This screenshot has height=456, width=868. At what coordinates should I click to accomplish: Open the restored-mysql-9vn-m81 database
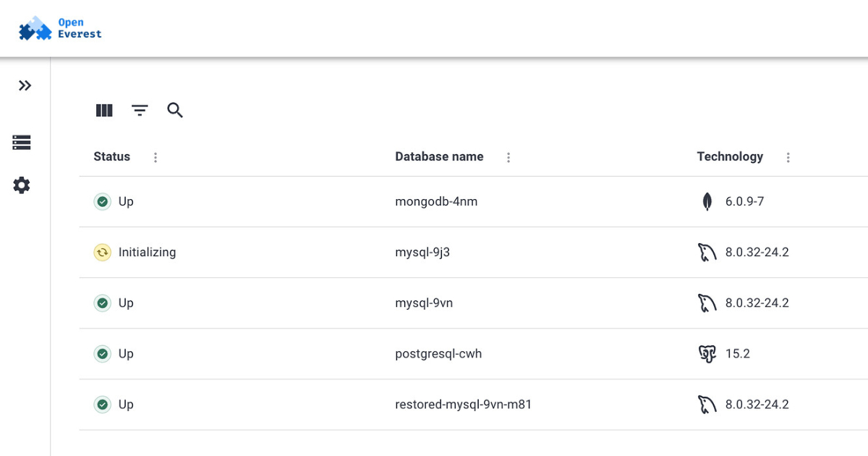pyautogui.click(x=463, y=404)
